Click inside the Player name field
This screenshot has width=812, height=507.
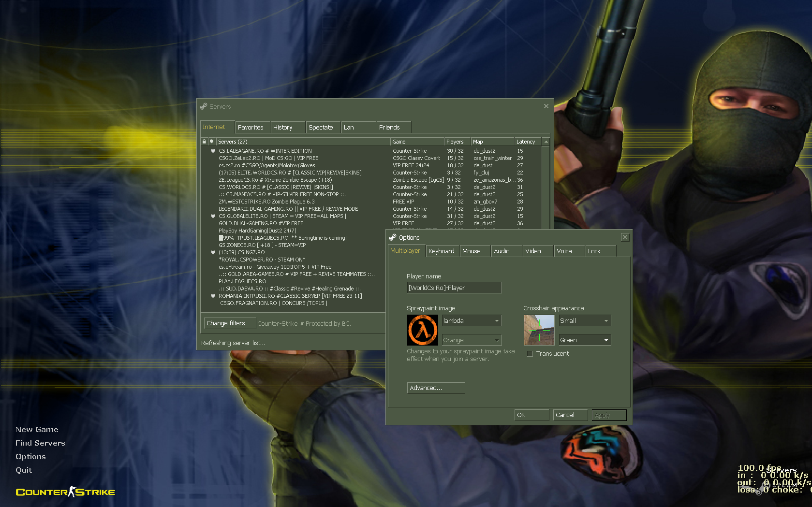point(454,288)
